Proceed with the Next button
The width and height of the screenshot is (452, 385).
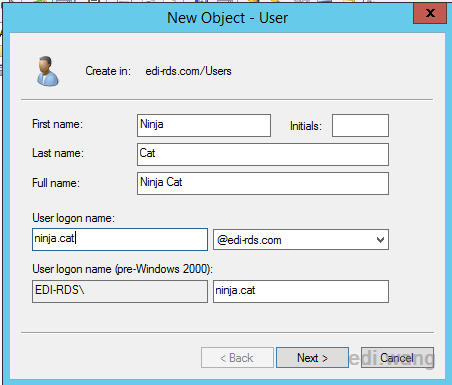coord(312,358)
